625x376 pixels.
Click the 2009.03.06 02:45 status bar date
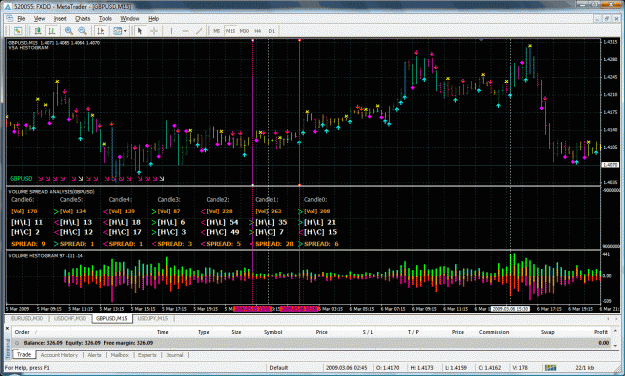(x=346, y=368)
